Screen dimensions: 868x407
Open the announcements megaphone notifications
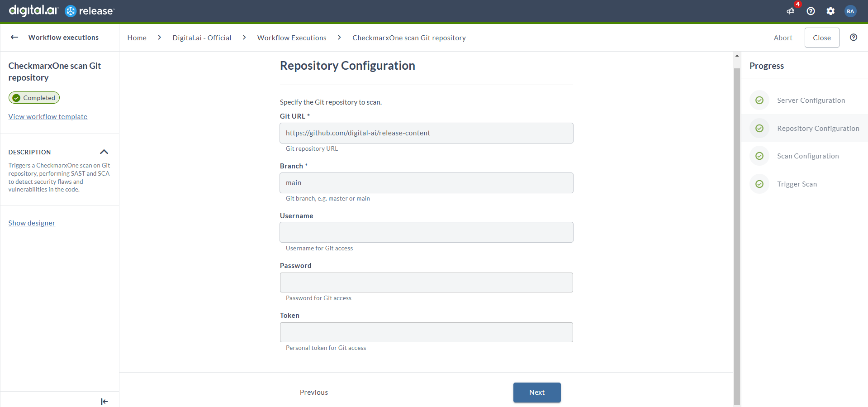point(791,11)
